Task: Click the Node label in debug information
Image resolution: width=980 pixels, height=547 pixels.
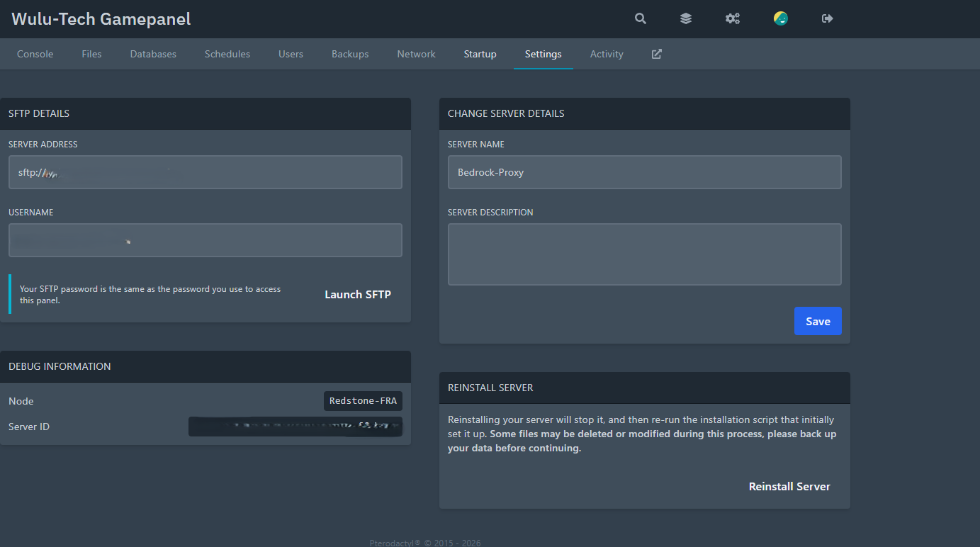Action: [x=21, y=401]
